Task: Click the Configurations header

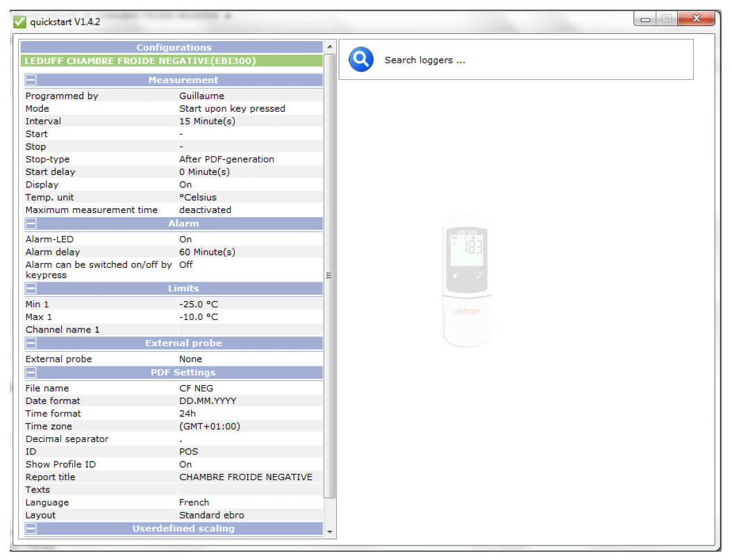Action: click(x=172, y=47)
